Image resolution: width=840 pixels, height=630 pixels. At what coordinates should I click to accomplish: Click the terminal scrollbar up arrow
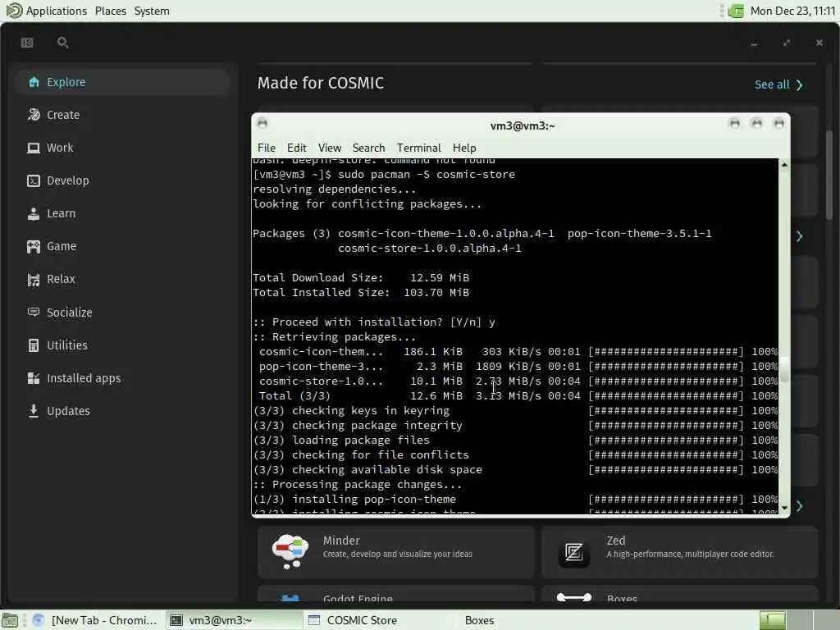pyautogui.click(x=784, y=165)
